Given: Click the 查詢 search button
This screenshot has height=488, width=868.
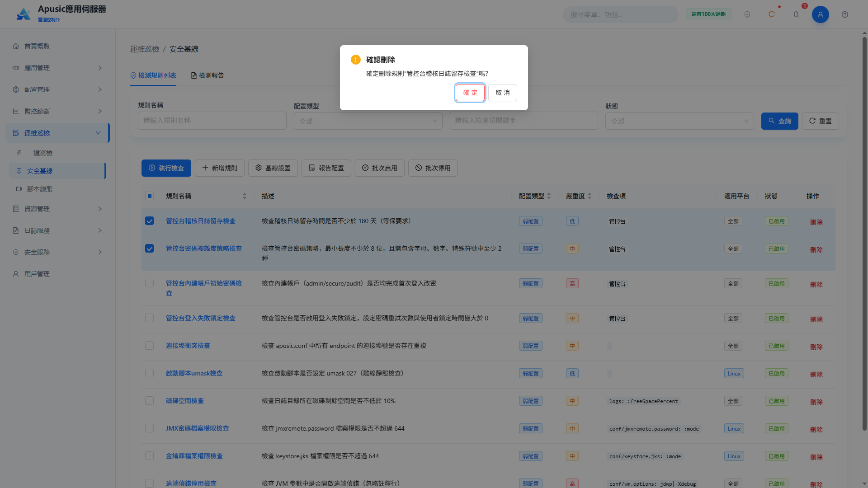Looking at the screenshot, I should coord(779,121).
